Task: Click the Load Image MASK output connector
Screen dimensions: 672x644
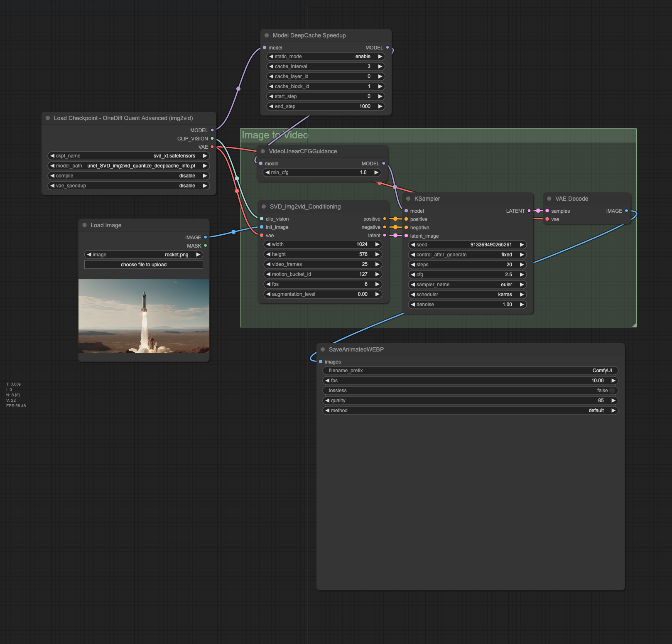Action: click(x=205, y=246)
